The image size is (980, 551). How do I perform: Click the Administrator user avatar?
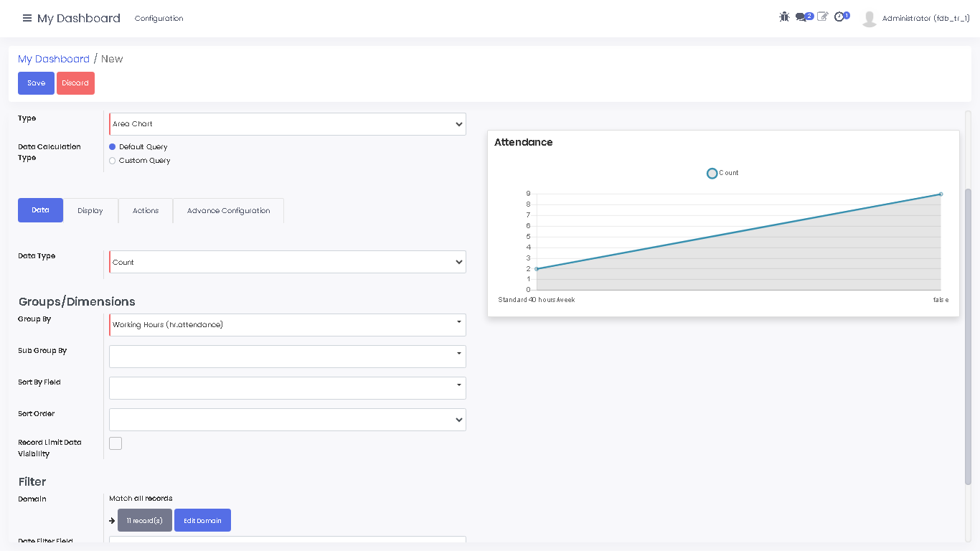click(x=870, y=19)
